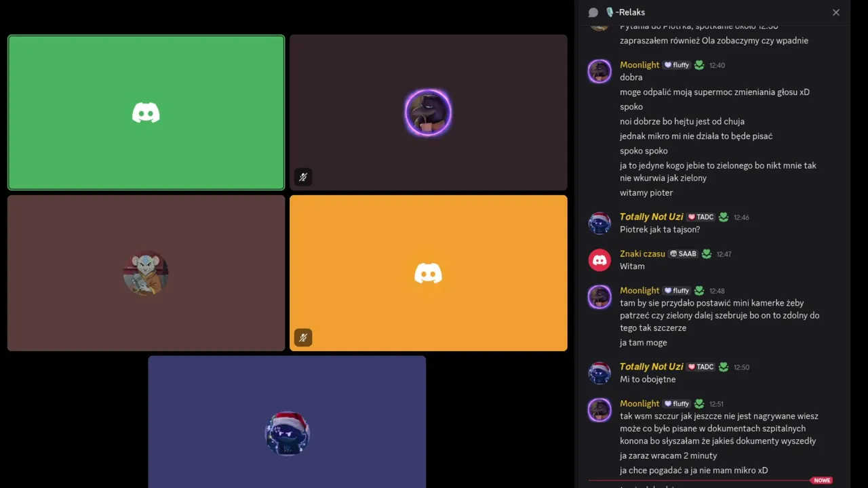Open Moonlight's username at 12:51
868x488 pixels.
(x=639, y=404)
